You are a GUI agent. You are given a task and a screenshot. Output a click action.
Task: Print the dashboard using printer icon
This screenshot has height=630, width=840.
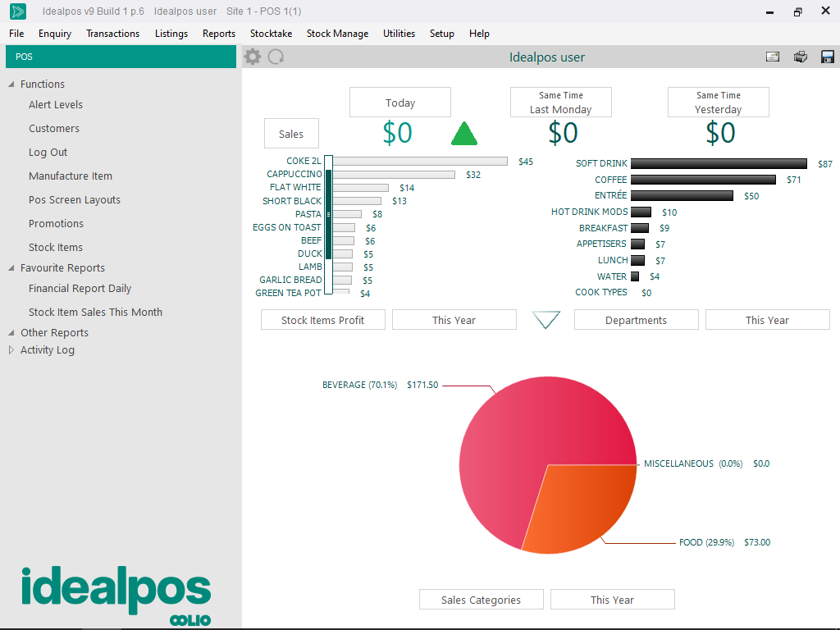tap(801, 57)
